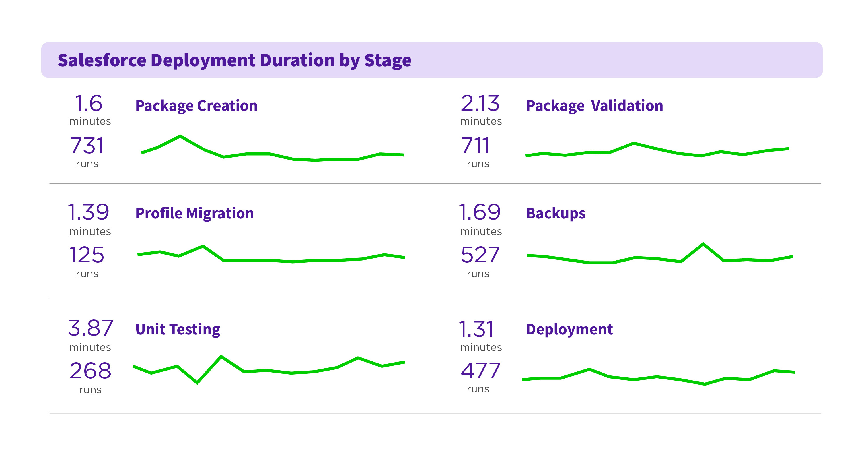Click the Package Creation sparkline chart
The height and width of the screenshot is (461, 868).
[258, 154]
